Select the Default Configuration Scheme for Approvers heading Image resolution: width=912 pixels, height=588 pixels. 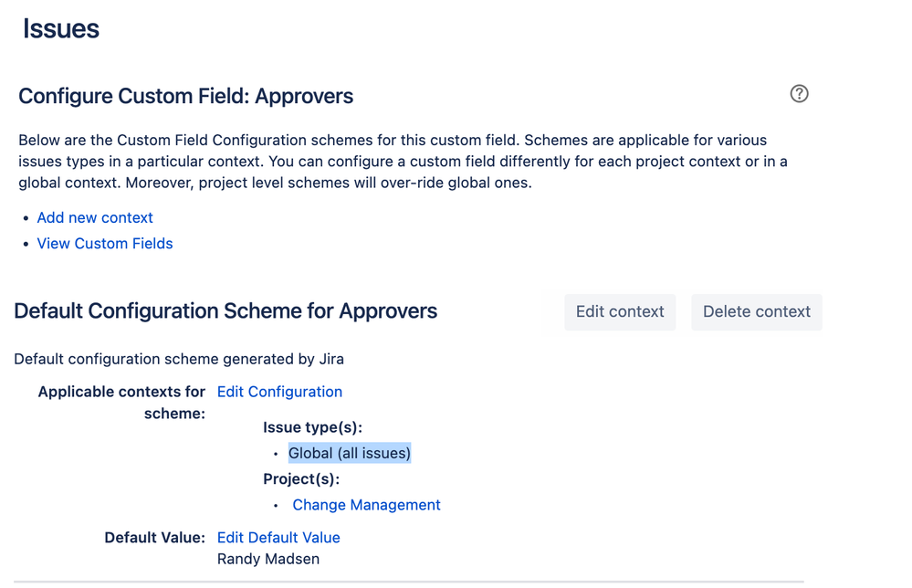(x=225, y=311)
